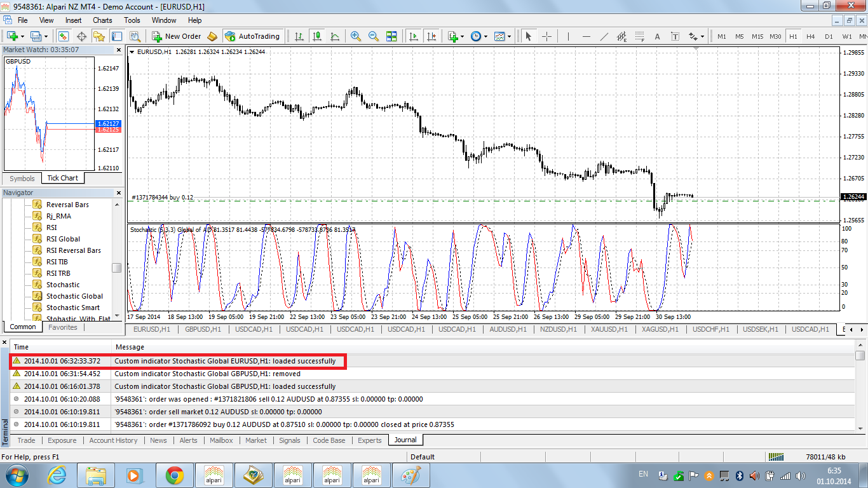The image size is (868, 488).
Task: Tile chart windows with the toolbar icon
Action: [391, 36]
